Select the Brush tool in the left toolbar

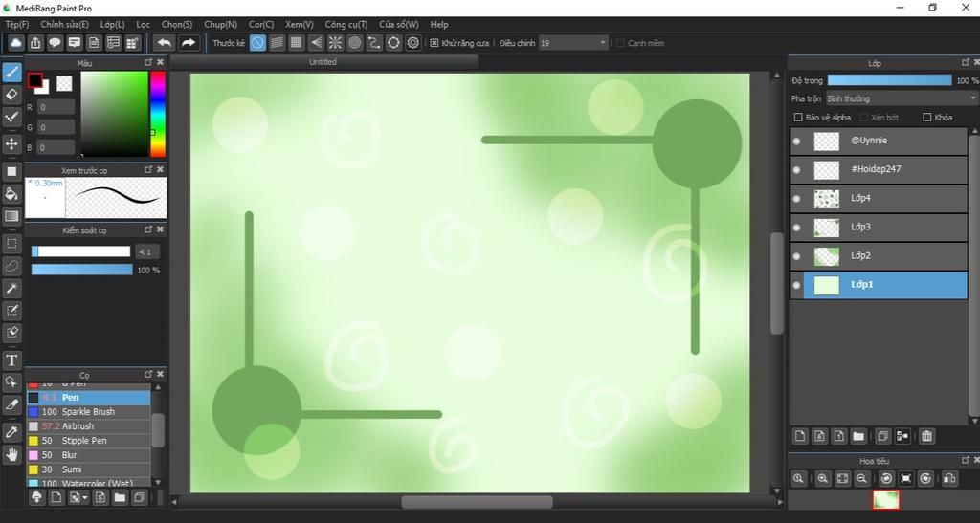(x=11, y=73)
